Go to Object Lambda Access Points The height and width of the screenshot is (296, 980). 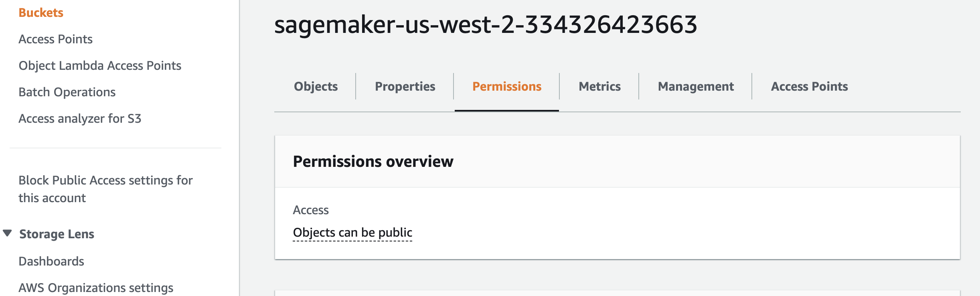pos(100,66)
